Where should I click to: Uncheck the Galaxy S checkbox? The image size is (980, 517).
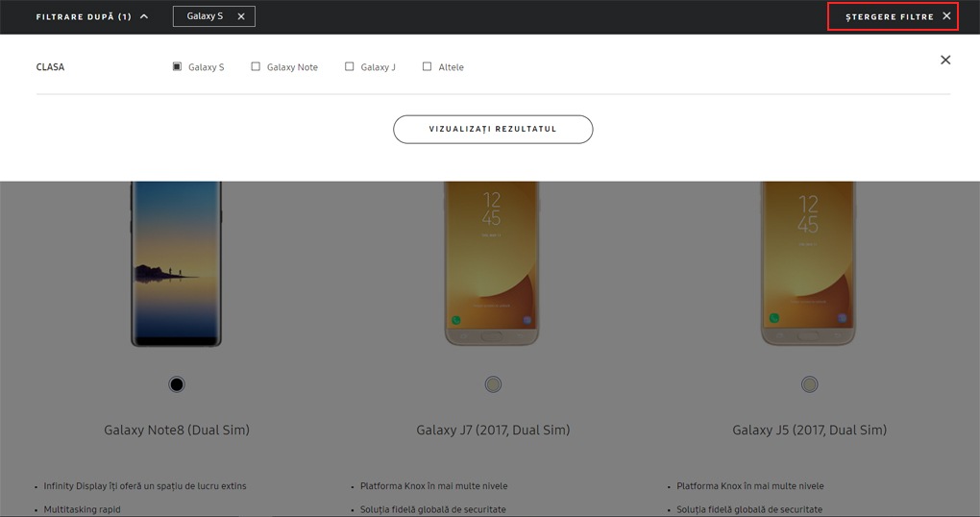pos(177,66)
